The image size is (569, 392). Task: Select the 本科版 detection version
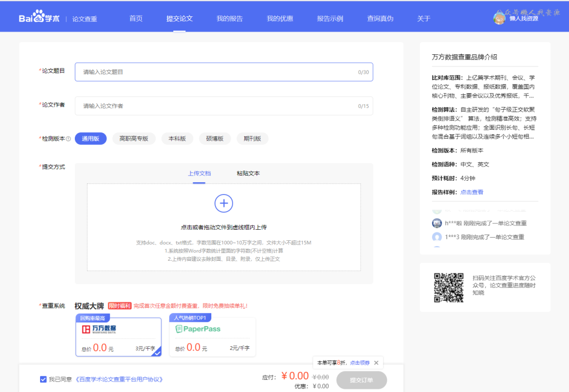(177, 139)
